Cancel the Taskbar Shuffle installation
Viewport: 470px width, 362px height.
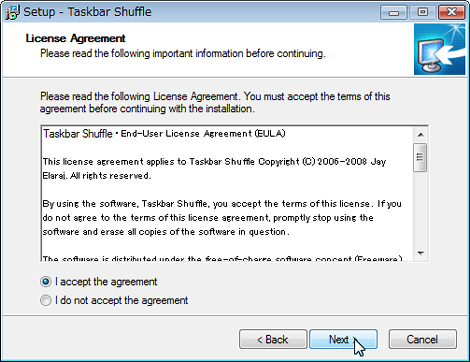(422, 339)
